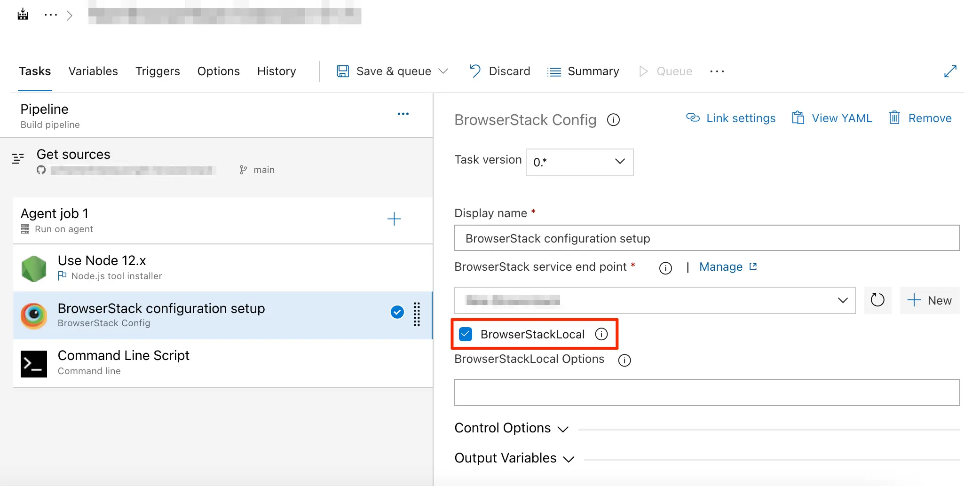The width and height of the screenshot is (980, 486).
Task: Click the info icon beside the BrowserStackLocal checkbox
Action: point(601,334)
